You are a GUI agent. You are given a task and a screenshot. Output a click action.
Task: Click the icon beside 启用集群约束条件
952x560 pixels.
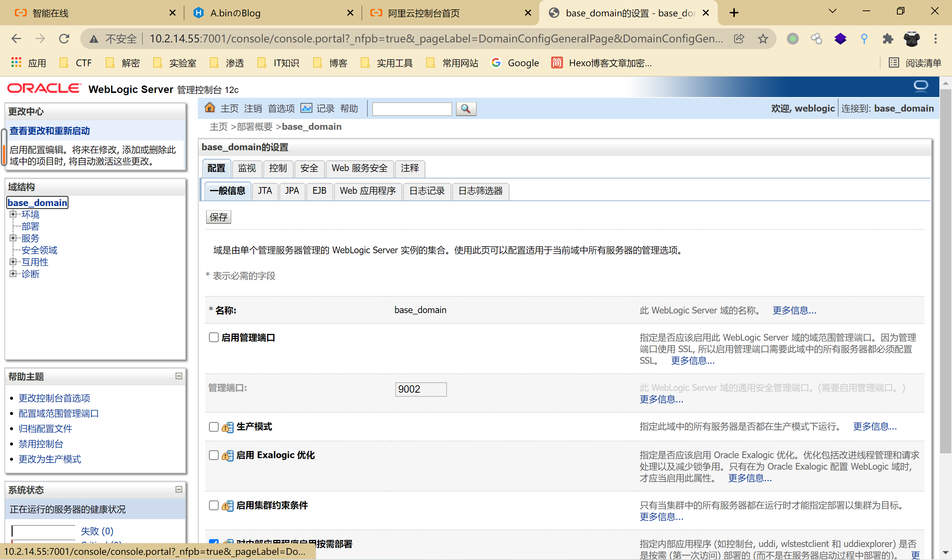pyautogui.click(x=228, y=506)
